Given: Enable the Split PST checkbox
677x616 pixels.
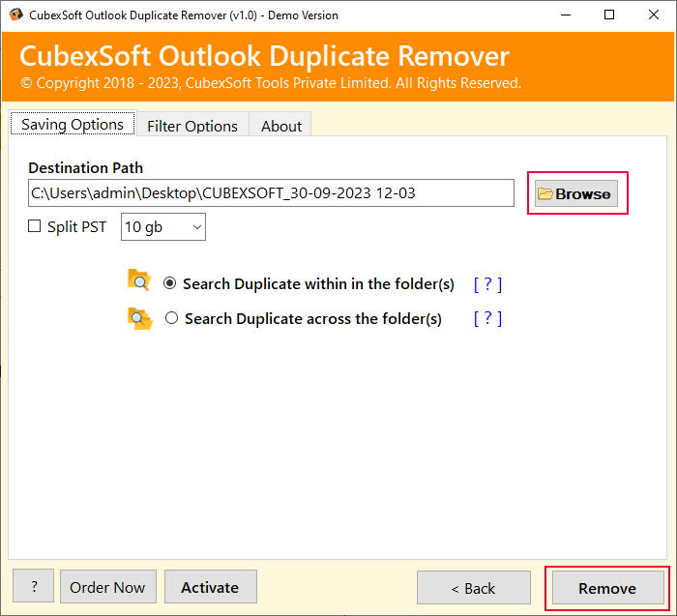Looking at the screenshot, I should tap(34, 226).
